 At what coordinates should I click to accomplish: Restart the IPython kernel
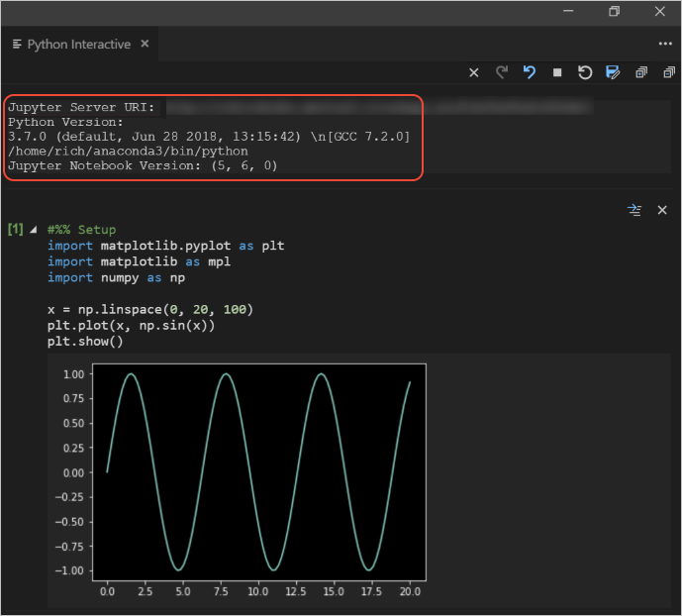[x=585, y=72]
